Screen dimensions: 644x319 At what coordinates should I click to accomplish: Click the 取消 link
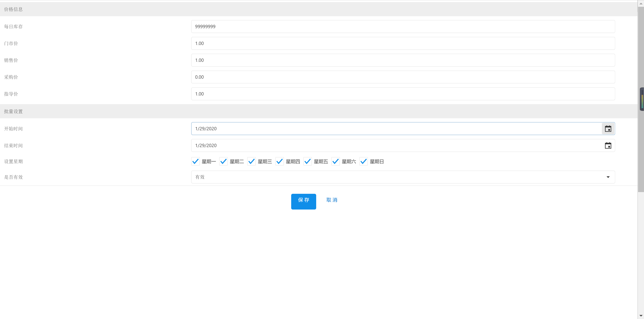332,200
